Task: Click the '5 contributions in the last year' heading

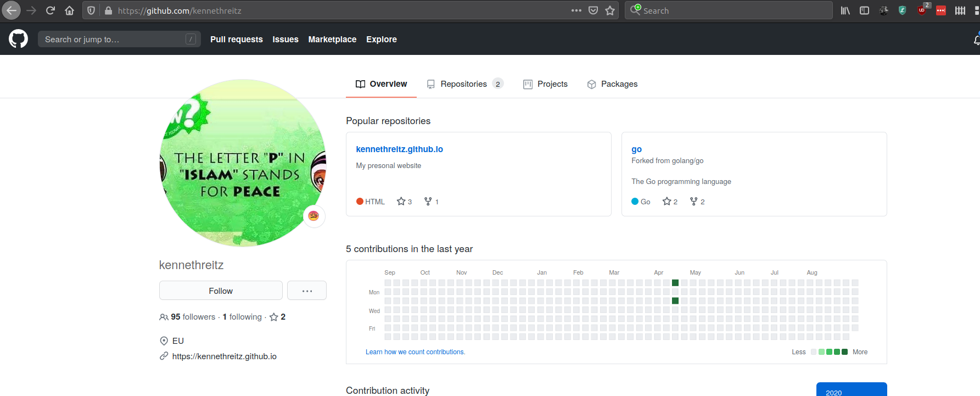Action: click(x=409, y=249)
